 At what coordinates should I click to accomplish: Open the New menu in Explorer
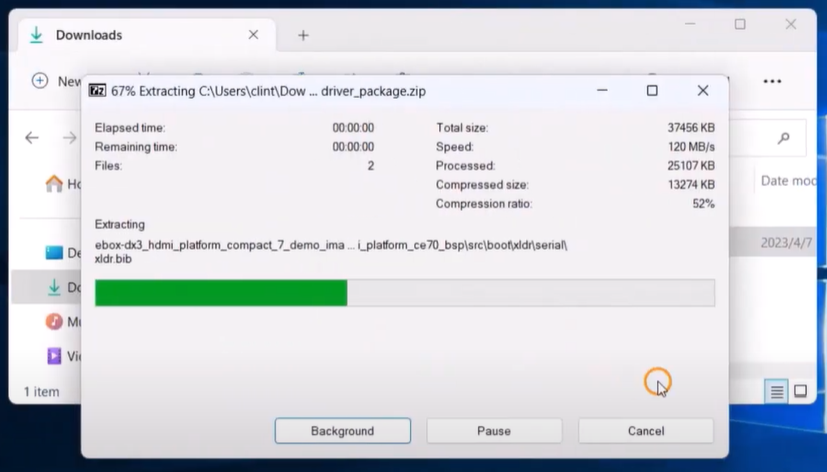[x=56, y=81]
